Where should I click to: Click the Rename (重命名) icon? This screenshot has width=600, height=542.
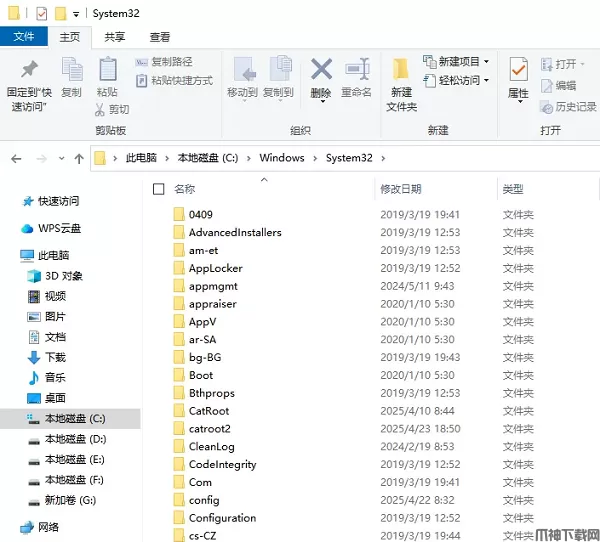click(357, 69)
